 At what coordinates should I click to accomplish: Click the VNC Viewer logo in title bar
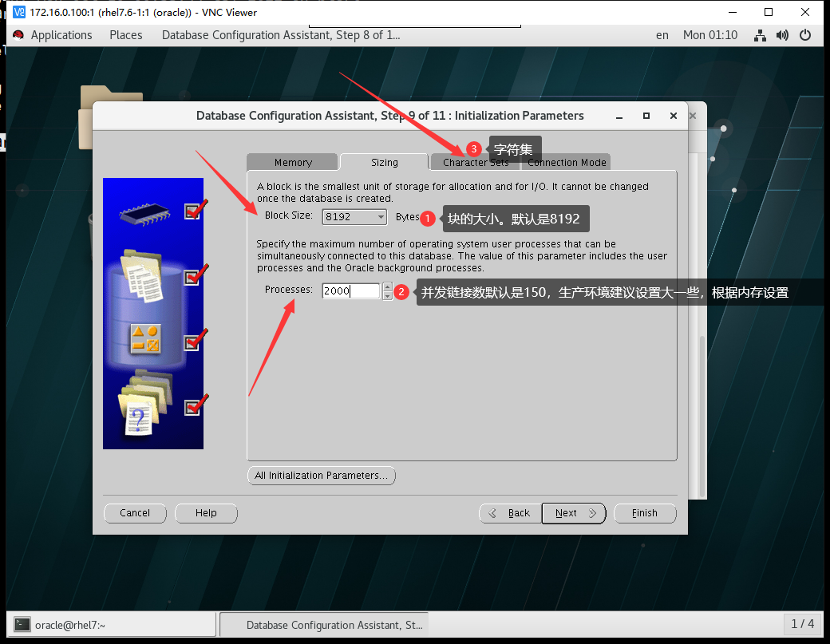point(19,12)
